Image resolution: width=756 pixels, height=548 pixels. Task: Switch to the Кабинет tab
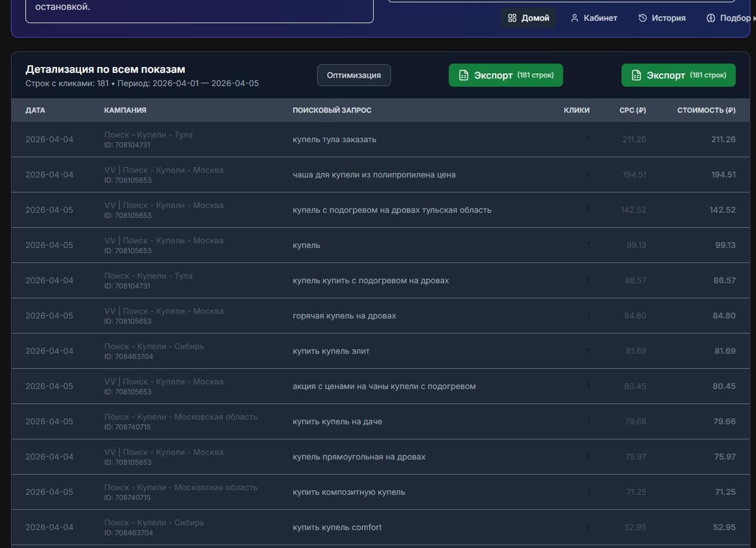click(x=594, y=18)
